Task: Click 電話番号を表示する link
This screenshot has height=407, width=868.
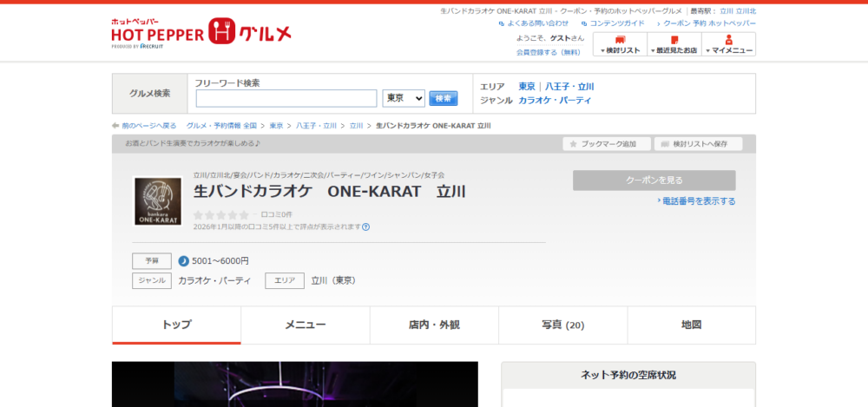Action: (699, 201)
